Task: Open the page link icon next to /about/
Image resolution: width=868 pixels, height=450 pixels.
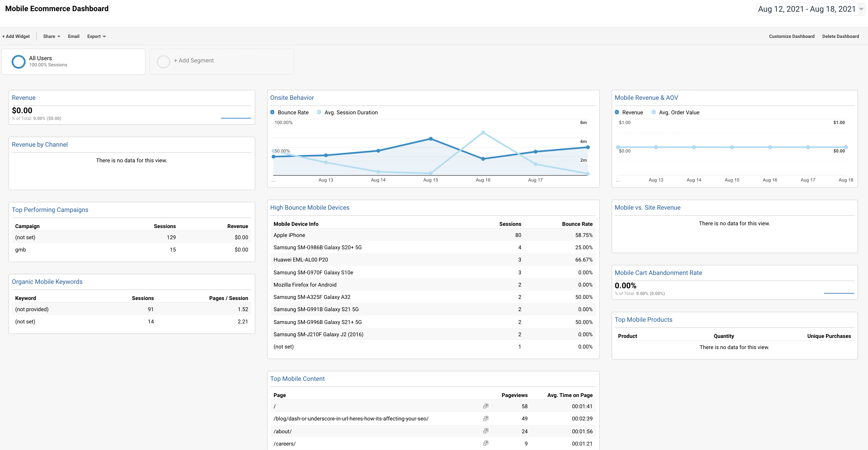Action: point(486,431)
